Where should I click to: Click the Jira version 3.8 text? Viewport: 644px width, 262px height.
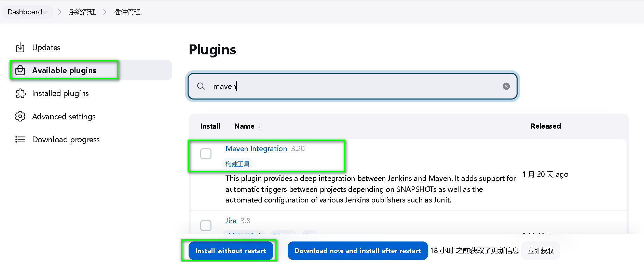pyautogui.click(x=245, y=221)
